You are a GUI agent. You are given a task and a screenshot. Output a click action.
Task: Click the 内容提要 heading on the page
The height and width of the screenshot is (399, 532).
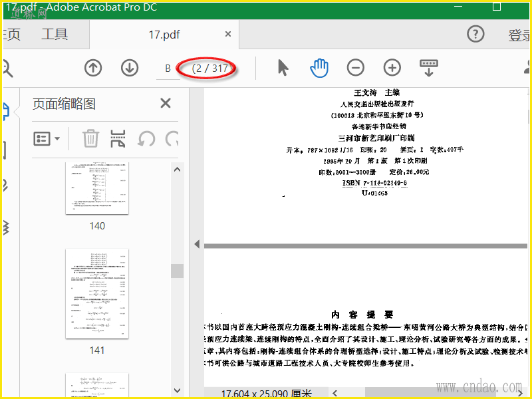pyautogui.click(x=362, y=315)
